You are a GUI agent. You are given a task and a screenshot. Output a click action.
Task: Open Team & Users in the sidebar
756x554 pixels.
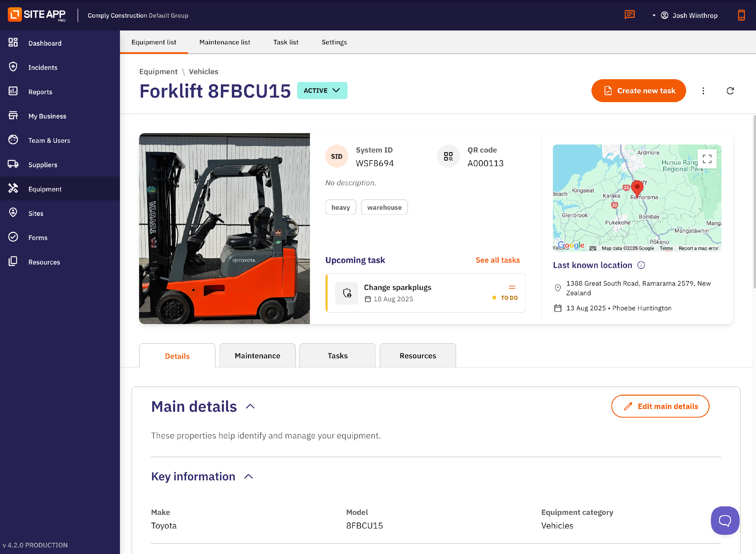click(60, 140)
